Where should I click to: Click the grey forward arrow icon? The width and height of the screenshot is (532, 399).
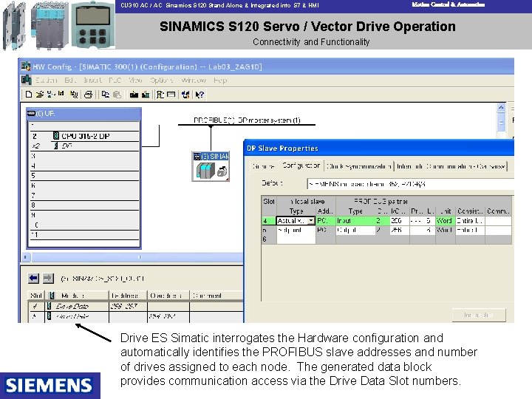[48, 279]
